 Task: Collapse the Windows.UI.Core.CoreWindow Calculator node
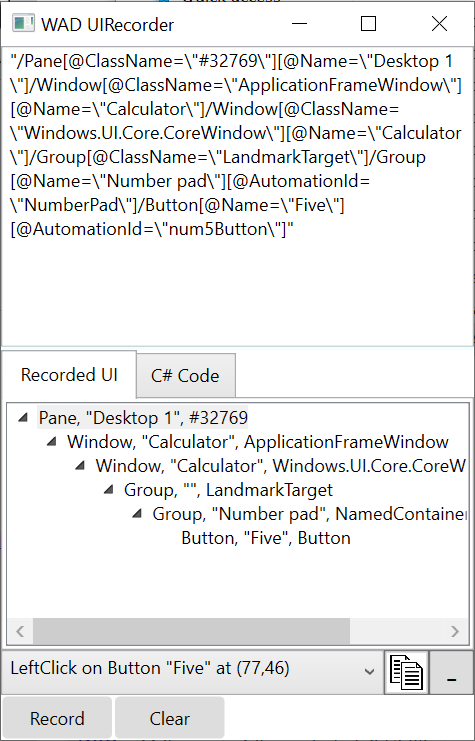pyautogui.click(x=80, y=465)
